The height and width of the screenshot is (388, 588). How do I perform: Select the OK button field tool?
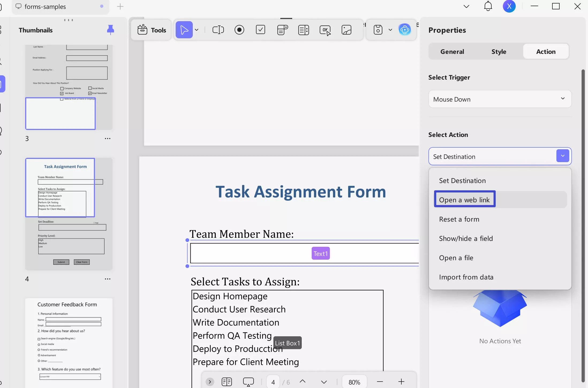(x=325, y=30)
